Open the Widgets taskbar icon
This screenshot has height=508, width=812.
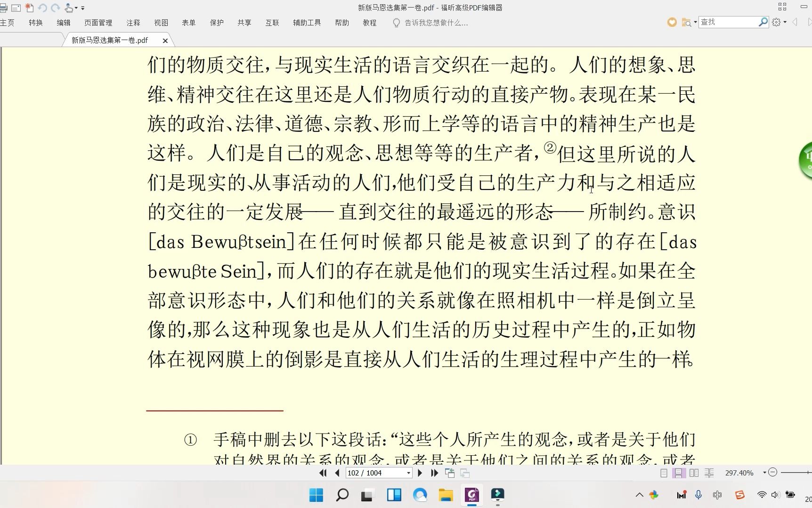[394, 495]
